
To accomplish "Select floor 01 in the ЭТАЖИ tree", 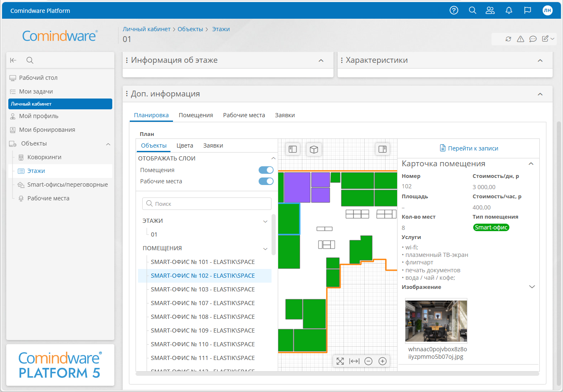I will click(154, 234).
